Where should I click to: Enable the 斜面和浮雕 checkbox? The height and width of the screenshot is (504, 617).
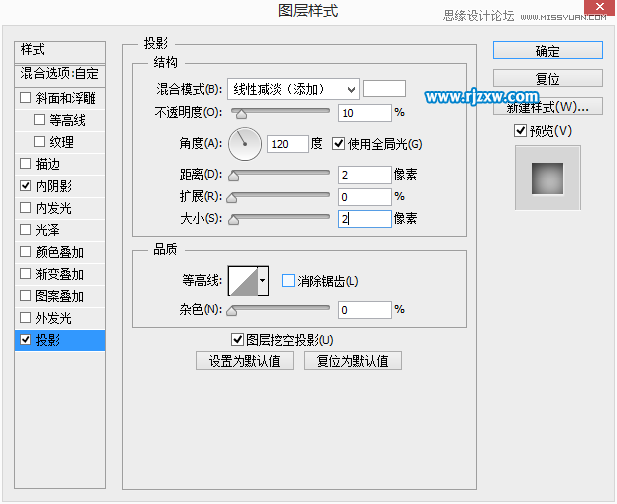point(26,98)
